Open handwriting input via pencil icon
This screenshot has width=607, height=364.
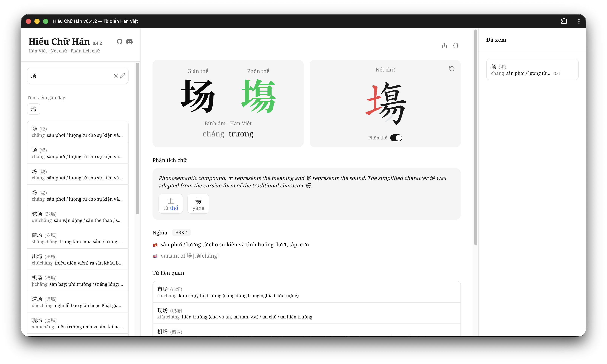[123, 76]
